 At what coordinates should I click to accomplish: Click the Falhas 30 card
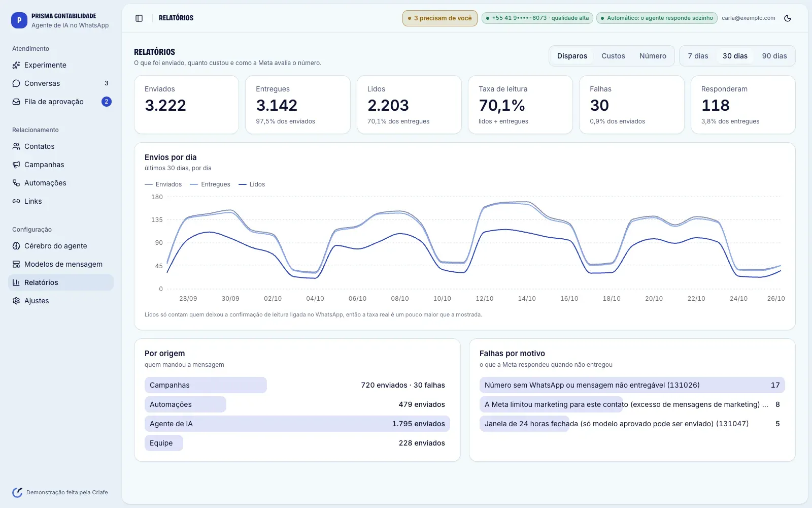[x=632, y=105]
